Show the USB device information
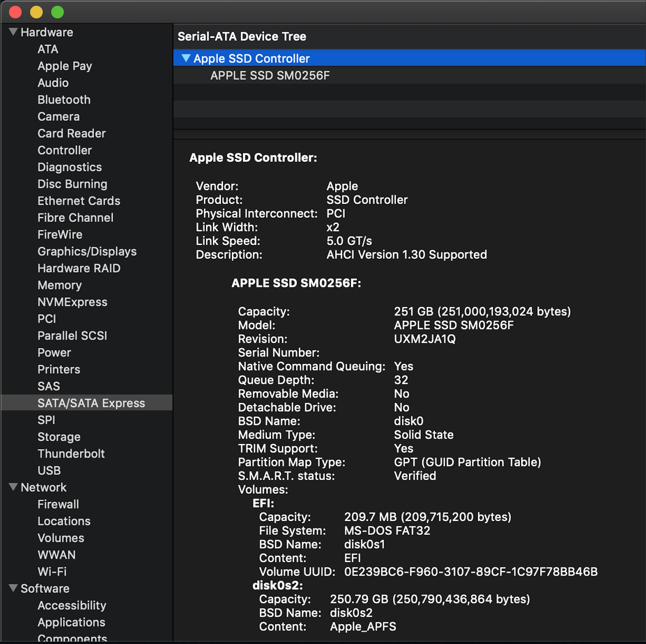Image resolution: width=646 pixels, height=644 pixels. tap(49, 470)
